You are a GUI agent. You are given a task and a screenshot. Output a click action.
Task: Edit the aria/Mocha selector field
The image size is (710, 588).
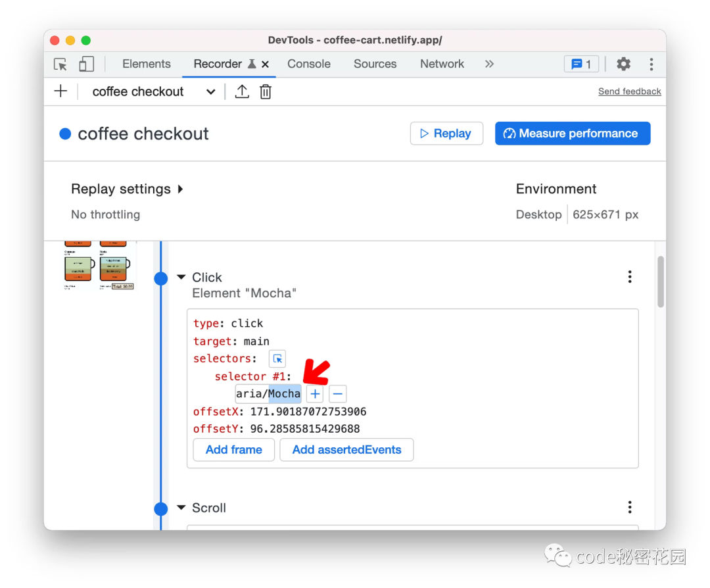click(x=268, y=394)
